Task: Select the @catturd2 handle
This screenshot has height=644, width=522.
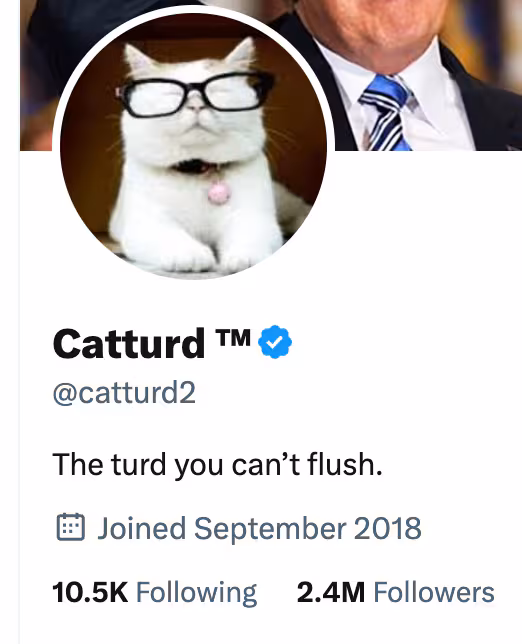Action: [124, 393]
